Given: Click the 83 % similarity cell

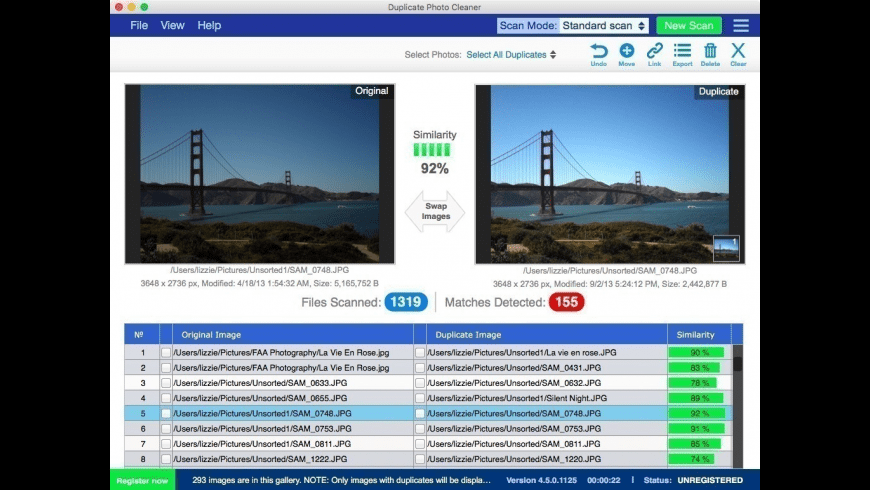Looking at the screenshot, I should pos(699,367).
